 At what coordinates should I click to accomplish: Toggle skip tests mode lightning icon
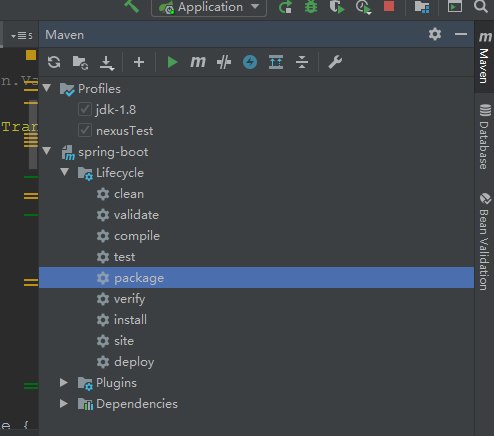point(250,62)
